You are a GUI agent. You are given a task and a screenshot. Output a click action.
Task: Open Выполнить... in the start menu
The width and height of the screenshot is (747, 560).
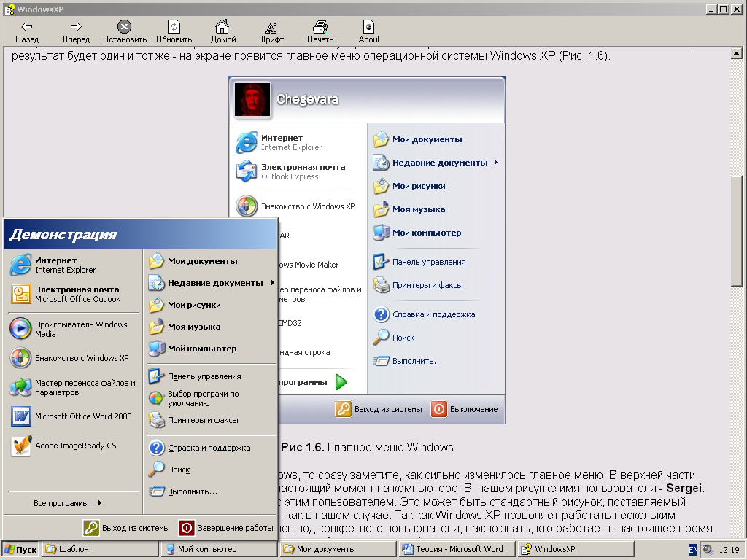211,491
